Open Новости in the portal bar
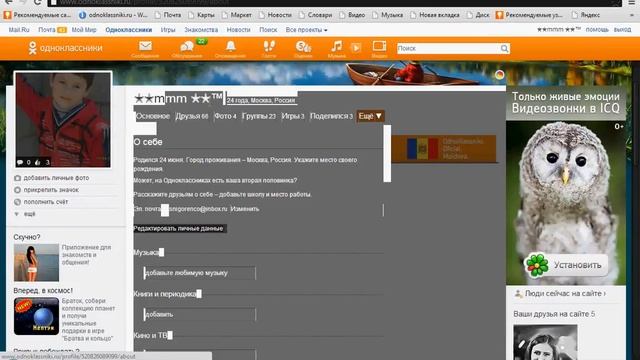 coord(238,30)
